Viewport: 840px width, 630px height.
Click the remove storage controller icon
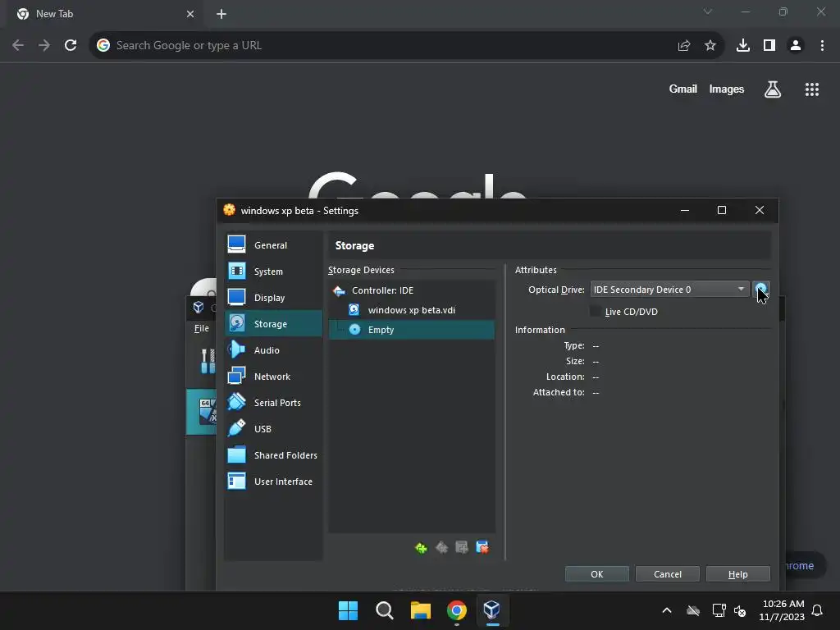click(x=441, y=547)
